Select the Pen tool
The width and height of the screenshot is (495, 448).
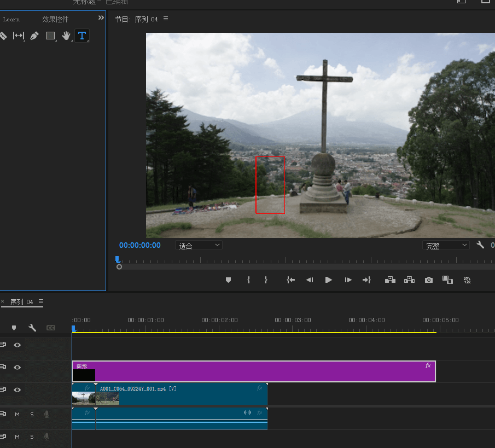click(x=34, y=36)
